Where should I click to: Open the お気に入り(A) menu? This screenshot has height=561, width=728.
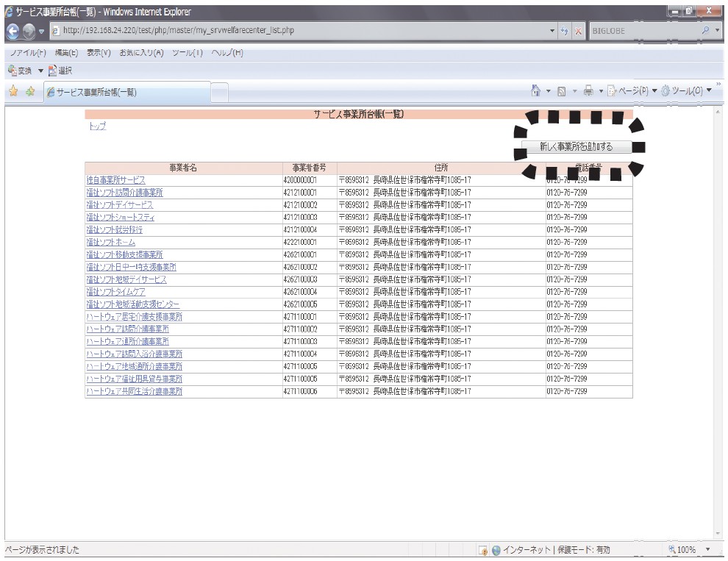tap(142, 52)
